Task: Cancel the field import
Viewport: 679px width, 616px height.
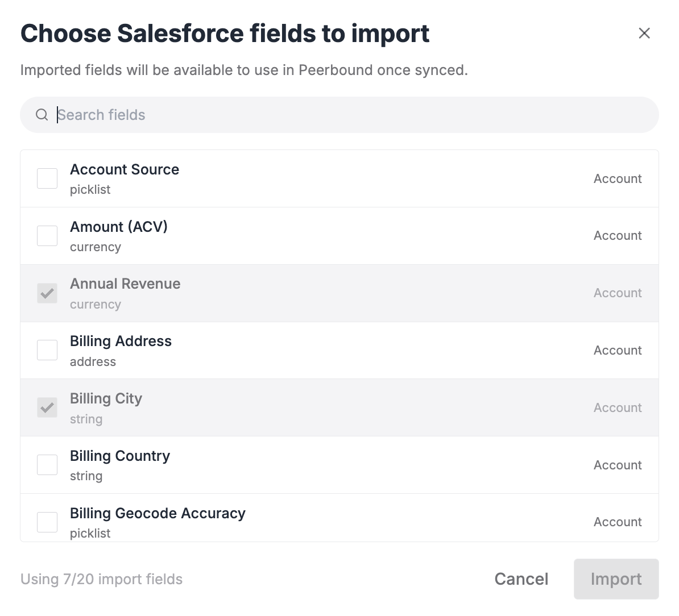Action: [521, 579]
